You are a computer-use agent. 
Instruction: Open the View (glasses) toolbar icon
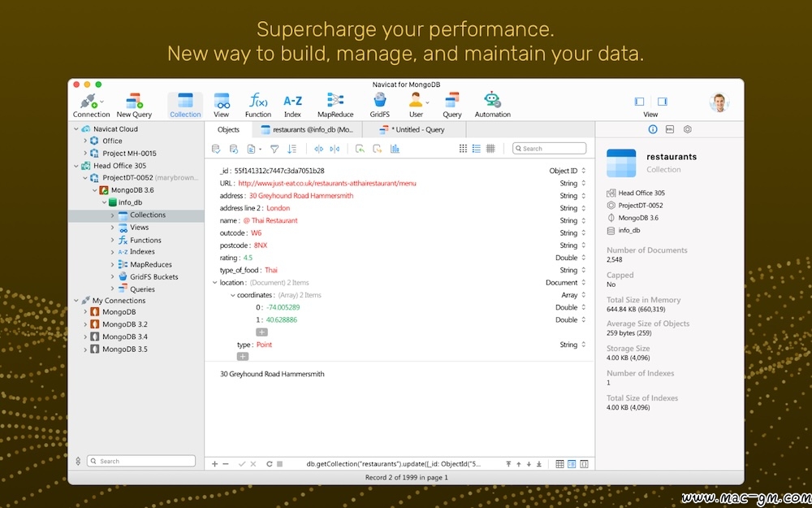(221, 105)
